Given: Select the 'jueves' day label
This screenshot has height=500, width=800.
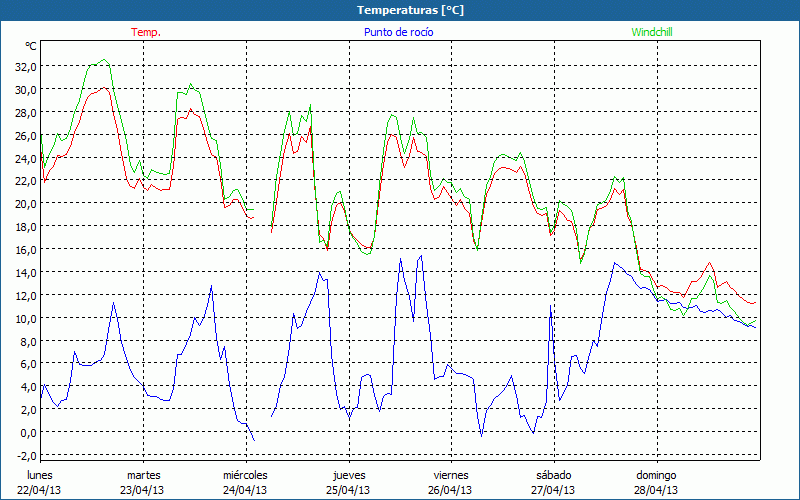Looking at the screenshot, I should (x=348, y=475).
